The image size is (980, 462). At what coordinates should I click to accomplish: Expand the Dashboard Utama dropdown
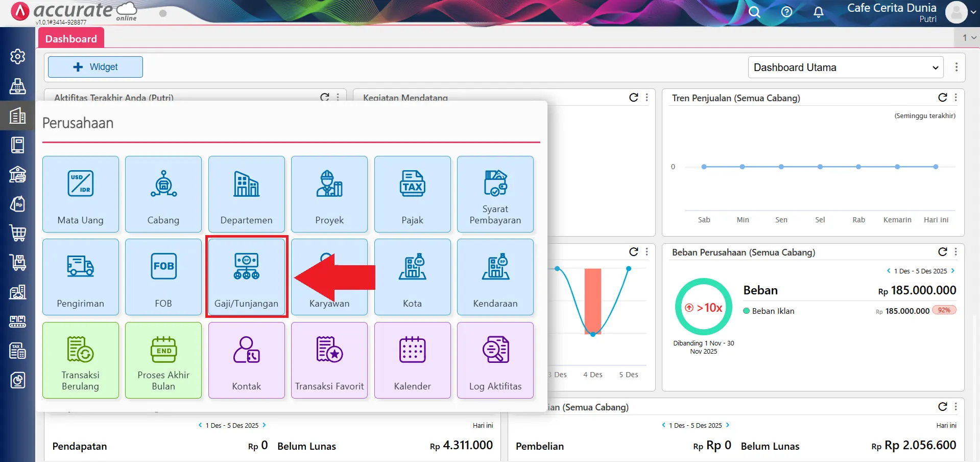[846, 67]
